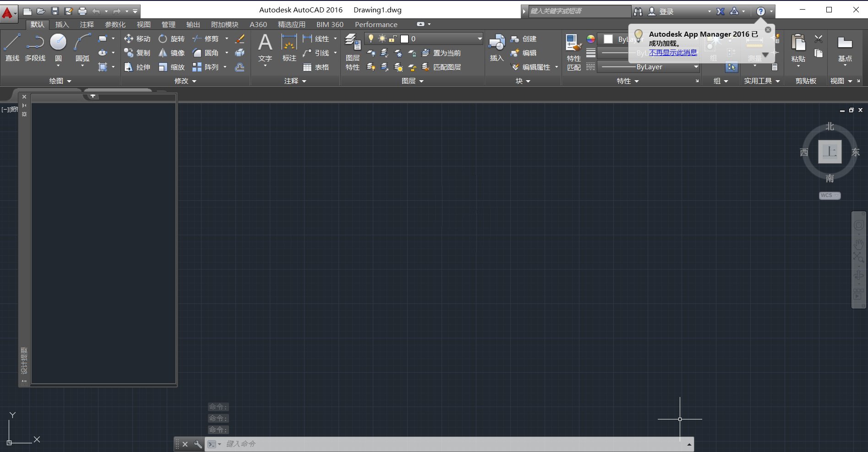This screenshot has width=868, height=452.
Task: Open the ByLayer linetype dropdown
Action: click(696, 67)
